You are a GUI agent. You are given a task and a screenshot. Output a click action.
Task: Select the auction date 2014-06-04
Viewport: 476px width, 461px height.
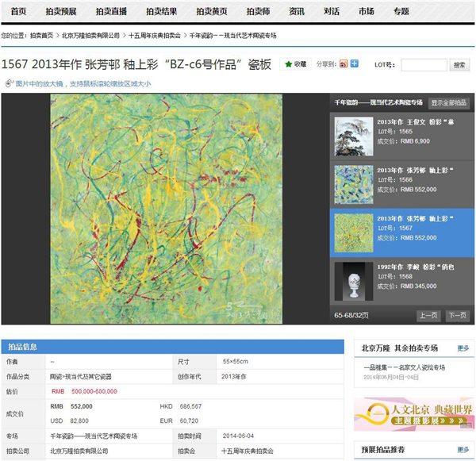pos(238,436)
